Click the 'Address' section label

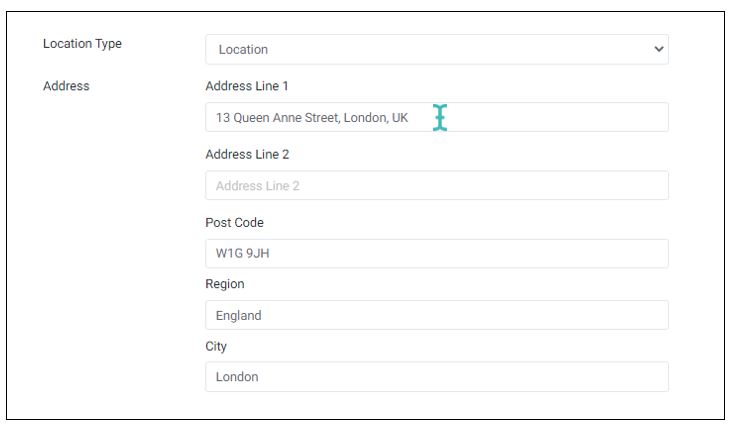pos(66,86)
